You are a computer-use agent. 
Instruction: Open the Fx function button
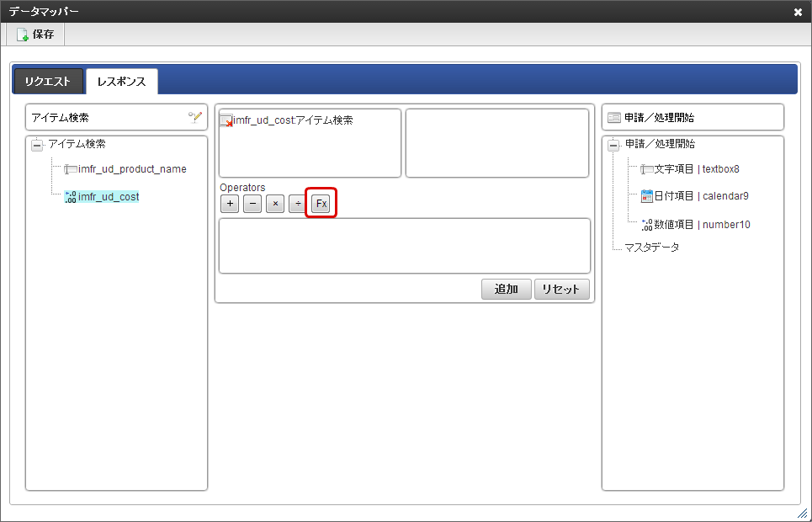(x=321, y=204)
